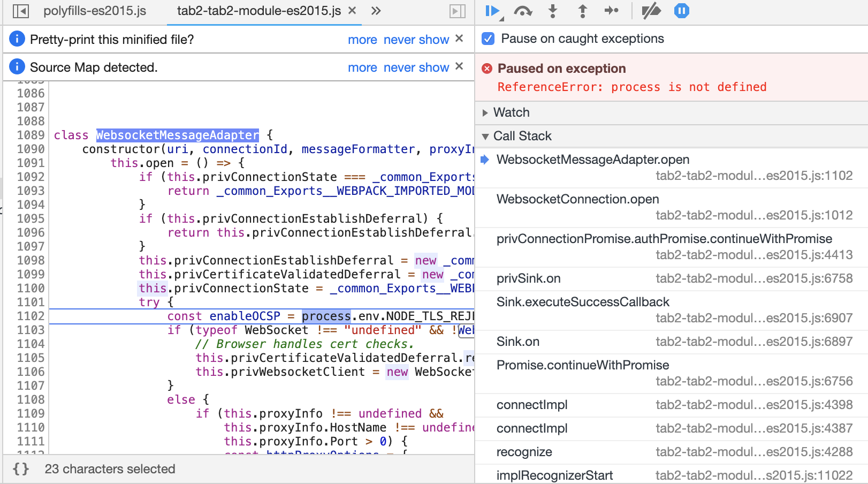Toggle deactivate breakpoints
The height and width of the screenshot is (484, 868).
click(x=652, y=11)
